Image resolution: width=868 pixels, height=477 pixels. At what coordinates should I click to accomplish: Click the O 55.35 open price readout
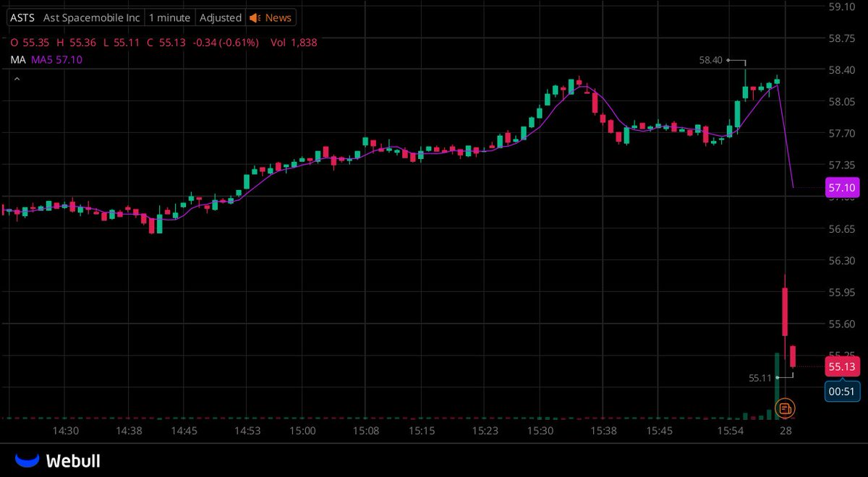coord(29,43)
